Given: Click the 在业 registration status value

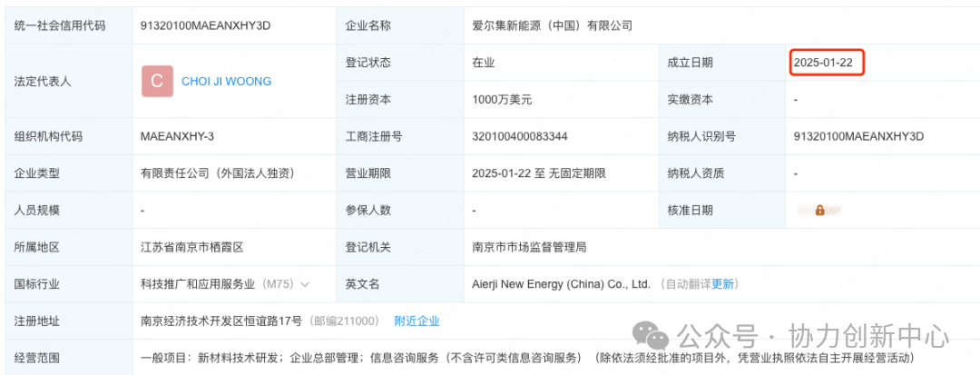Looking at the screenshot, I should point(484,63).
